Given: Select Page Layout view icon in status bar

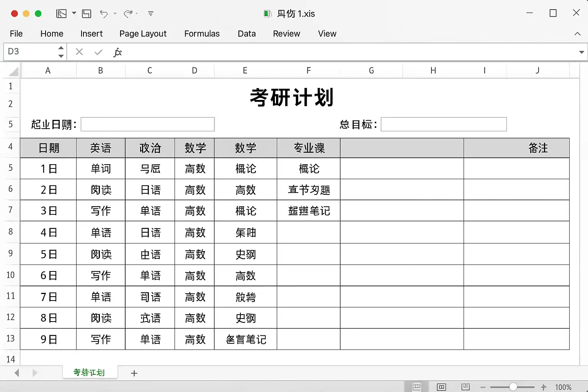Looking at the screenshot, I should coord(442,387).
